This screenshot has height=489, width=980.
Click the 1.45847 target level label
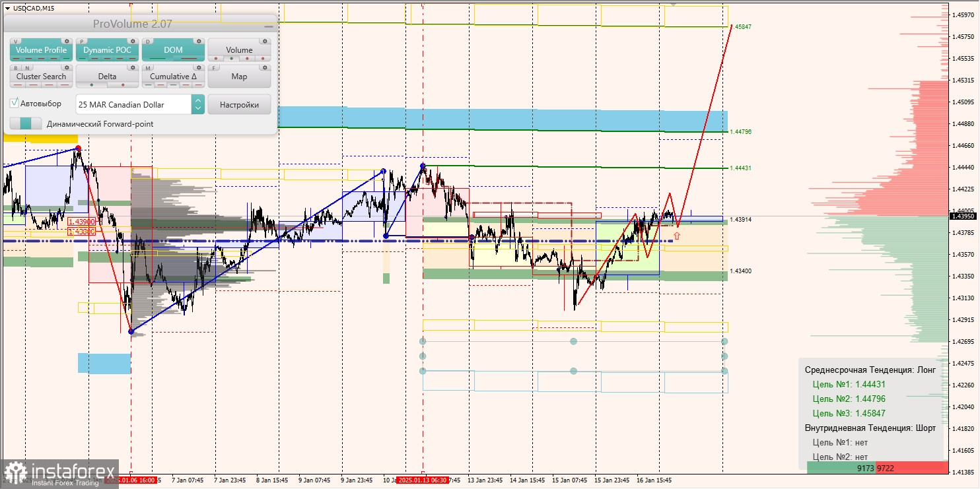coord(742,27)
